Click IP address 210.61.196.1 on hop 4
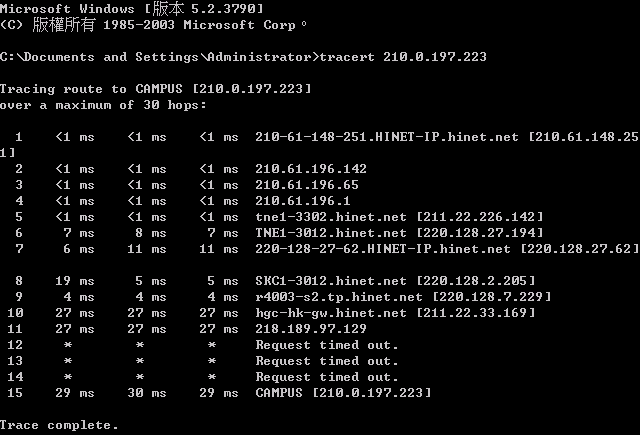Screen dimensions: 640x435 303,200
